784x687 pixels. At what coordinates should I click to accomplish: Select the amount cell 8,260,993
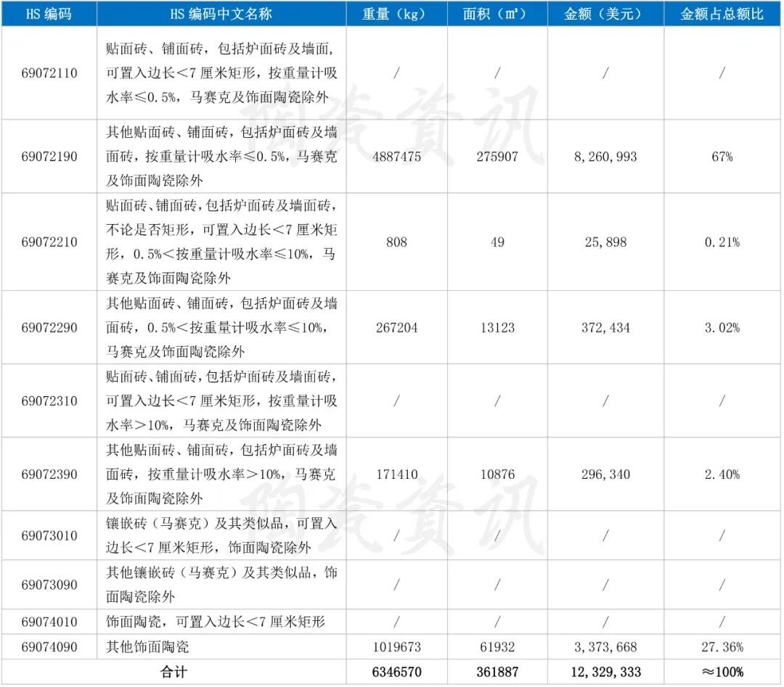point(605,156)
